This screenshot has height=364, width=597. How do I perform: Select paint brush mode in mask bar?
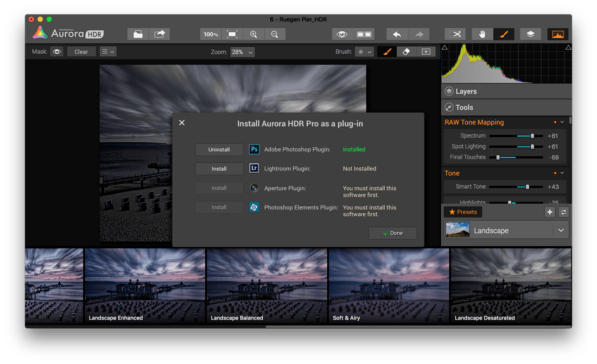[x=387, y=52]
